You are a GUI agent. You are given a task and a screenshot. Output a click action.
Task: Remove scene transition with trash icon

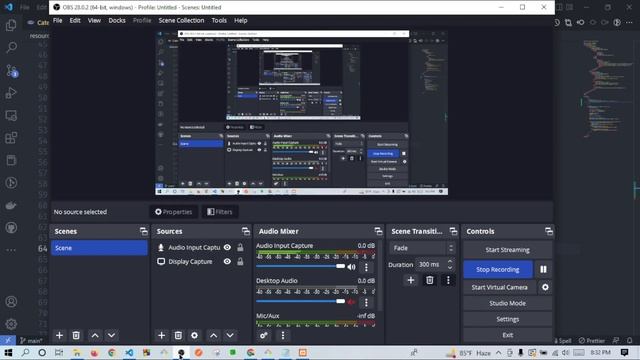pyautogui.click(x=429, y=280)
